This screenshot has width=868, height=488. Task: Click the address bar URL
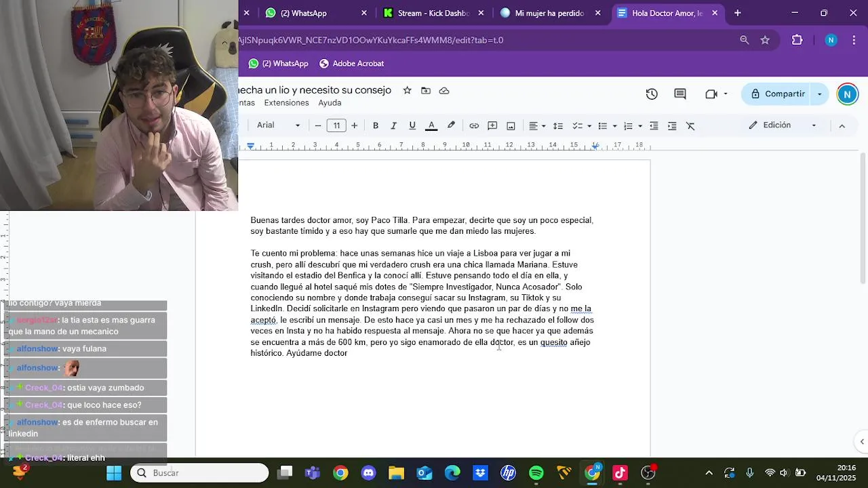coord(371,40)
